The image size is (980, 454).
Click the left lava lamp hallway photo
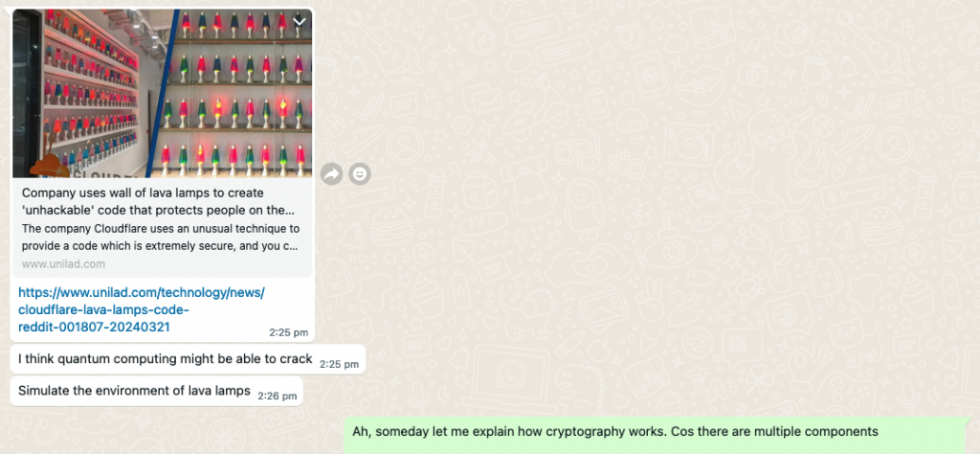click(81, 93)
